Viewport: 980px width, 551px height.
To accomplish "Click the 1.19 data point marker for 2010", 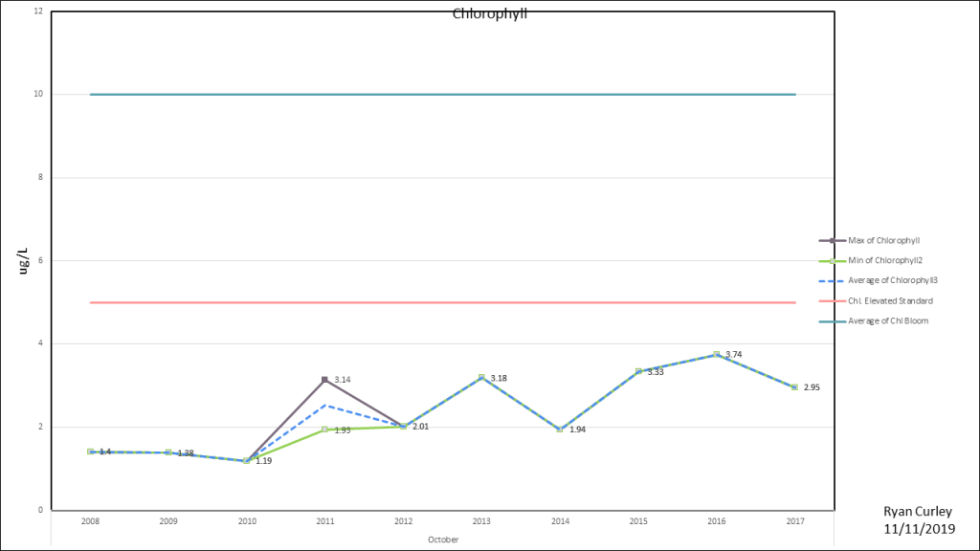I will pos(247,461).
